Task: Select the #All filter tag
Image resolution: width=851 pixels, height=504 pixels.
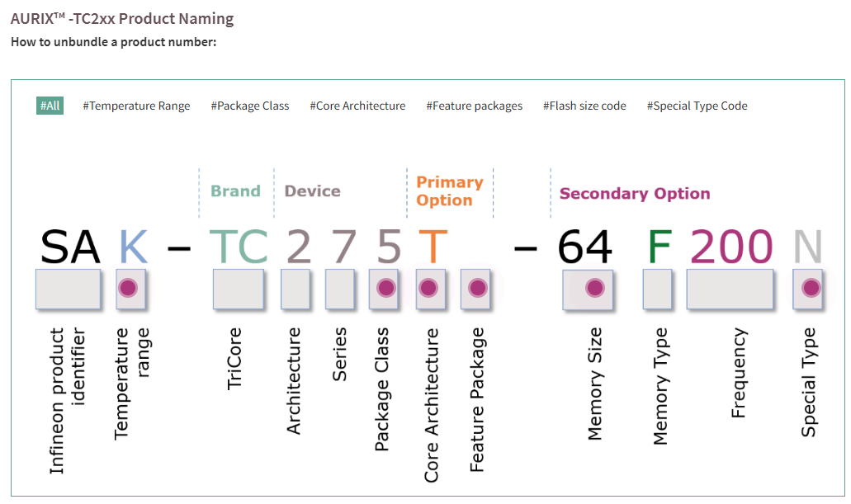Action: 50,106
